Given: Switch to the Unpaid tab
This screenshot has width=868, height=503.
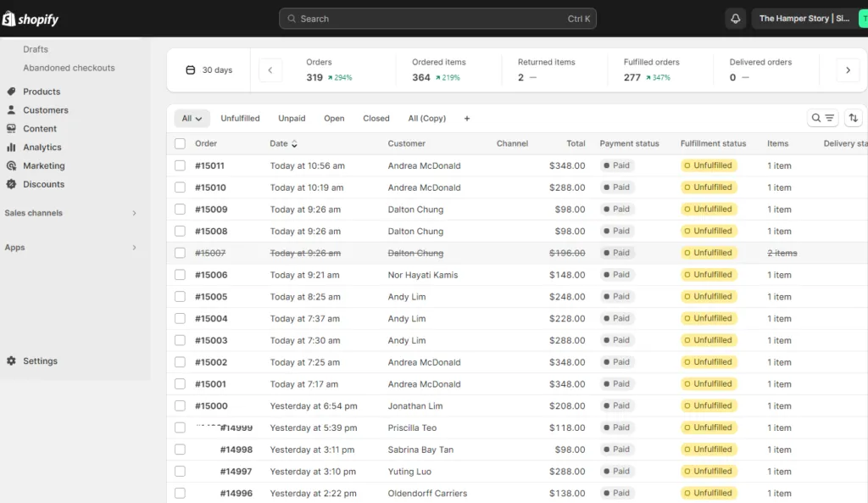Looking at the screenshot, I should coord(292,118).
